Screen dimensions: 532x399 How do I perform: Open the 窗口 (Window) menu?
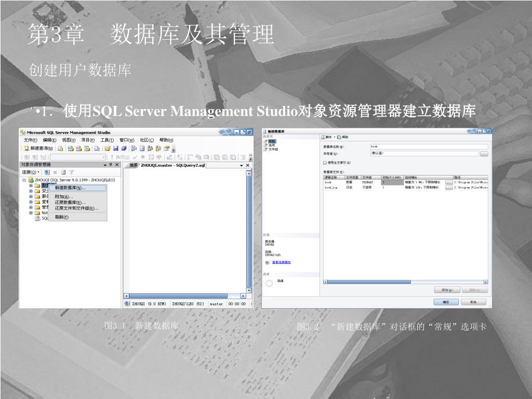(x=127, y=140)
